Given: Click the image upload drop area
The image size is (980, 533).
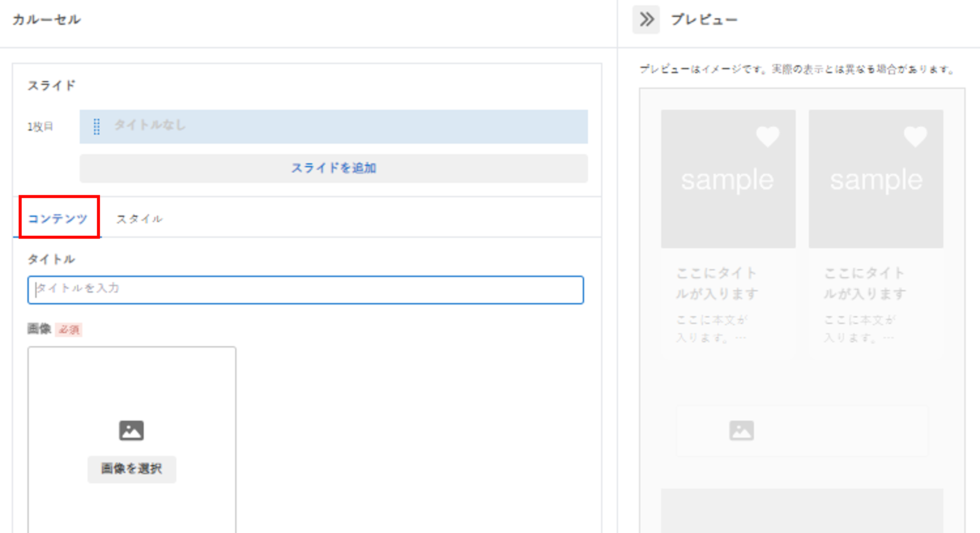Looking at the screenshot, I should point(132,439).
